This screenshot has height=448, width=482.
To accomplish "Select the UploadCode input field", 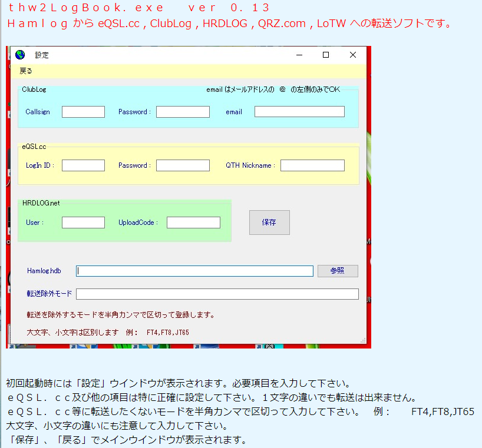I will pyautogui.click(x=193, y=223).
